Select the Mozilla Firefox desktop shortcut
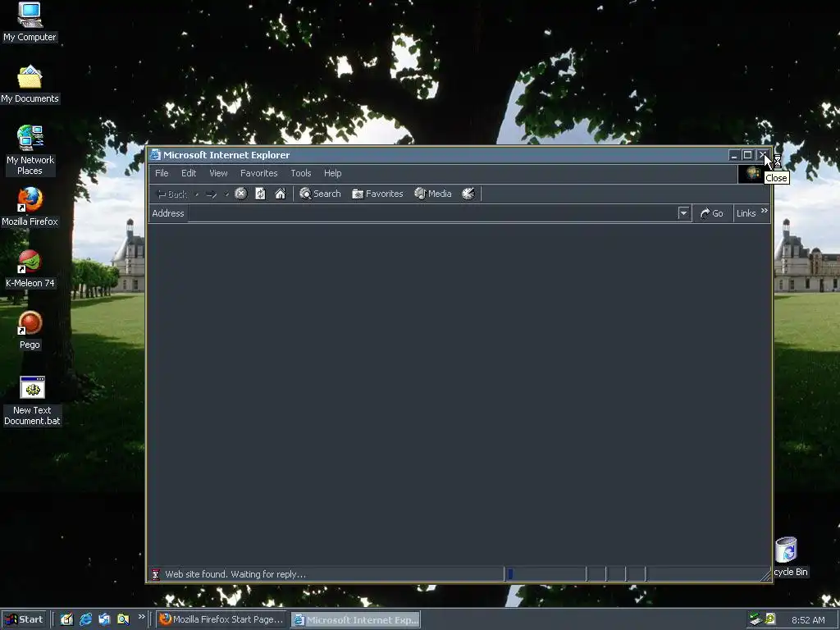 (x=30, y=207)
